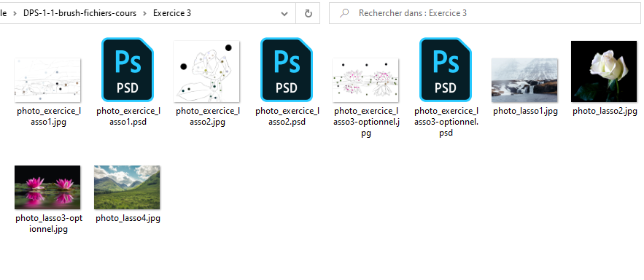644x280 pixels.
Task: Click the file name photo_lasso2.jpg
Action: tap(605, 112)
